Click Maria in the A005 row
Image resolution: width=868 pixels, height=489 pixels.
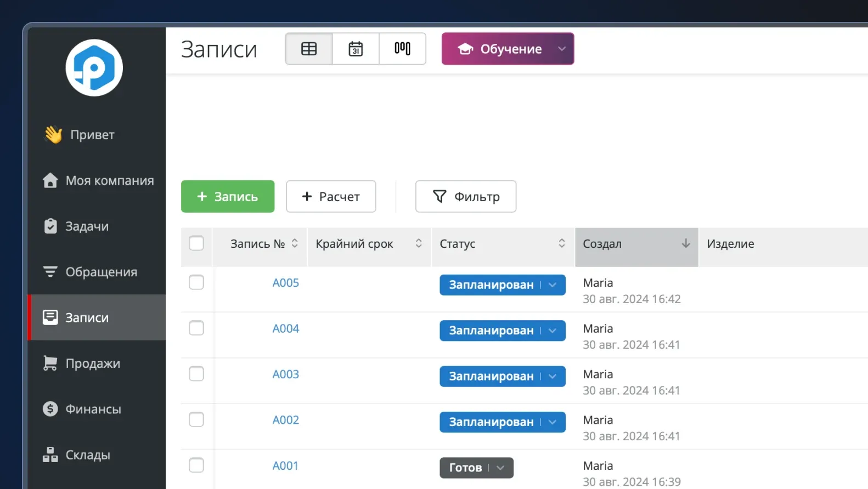(x=598, y=283)
